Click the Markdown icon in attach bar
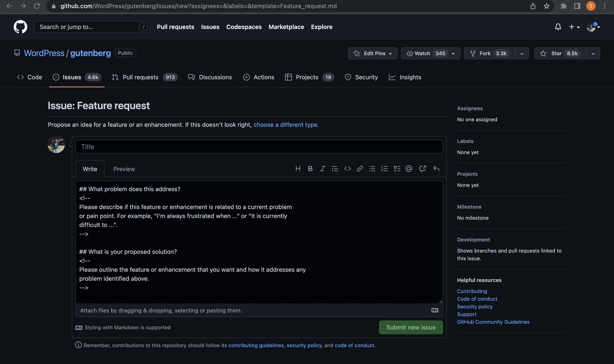The width and height of the screenshot is (614, 364). coord(435,310)
